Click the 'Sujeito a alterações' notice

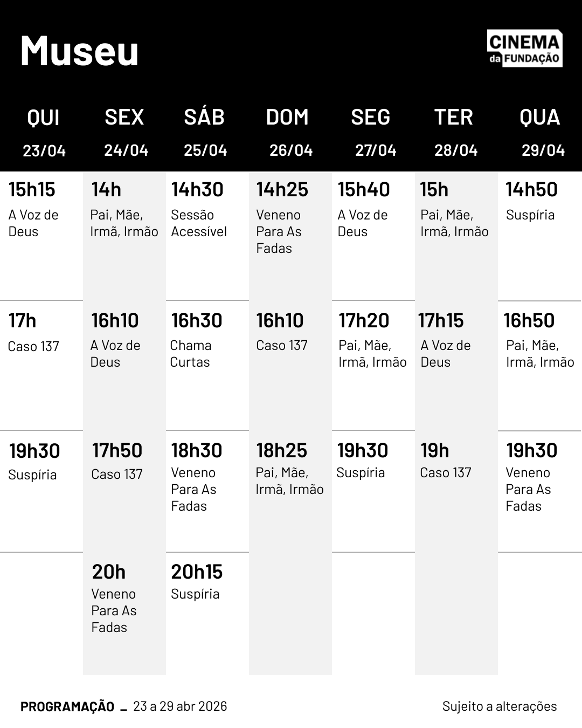pyautogui.click(x=500, y=706)
